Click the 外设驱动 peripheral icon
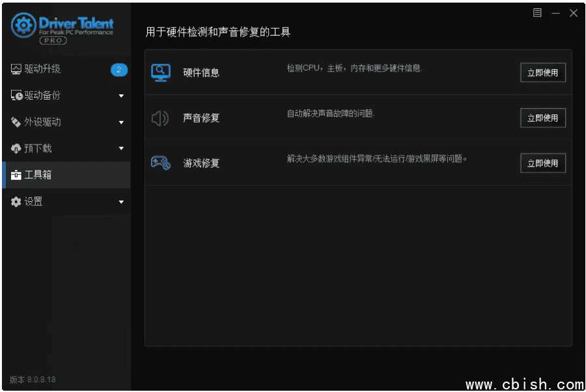 (16, 122)
